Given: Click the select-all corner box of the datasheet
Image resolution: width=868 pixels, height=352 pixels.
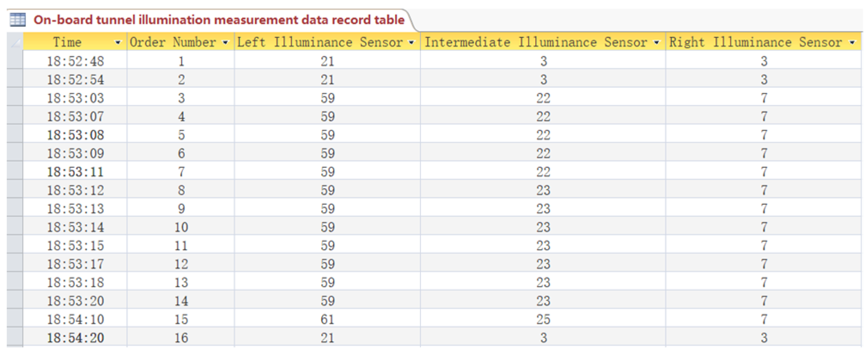Looking at the screenshot, I should (15, 42).
